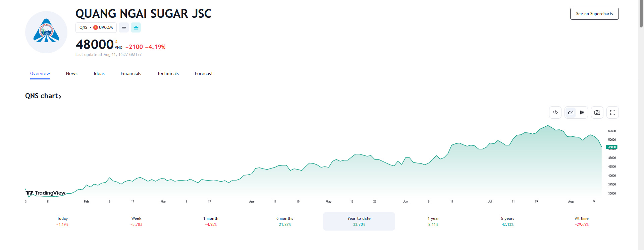
Task: Open the News tab
Action: [x=71, y=73]
